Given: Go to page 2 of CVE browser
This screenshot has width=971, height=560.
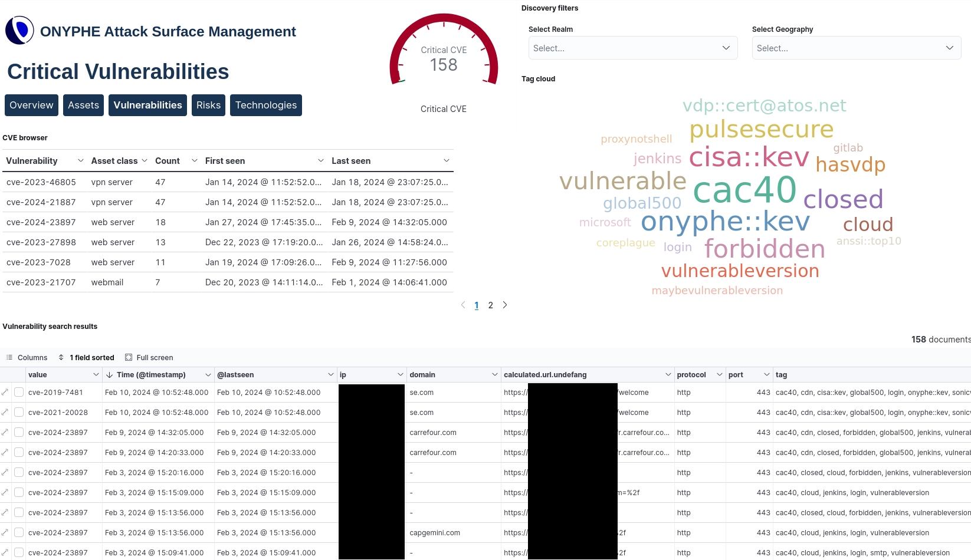Looking at the screenshot, I should coord(490,305).
